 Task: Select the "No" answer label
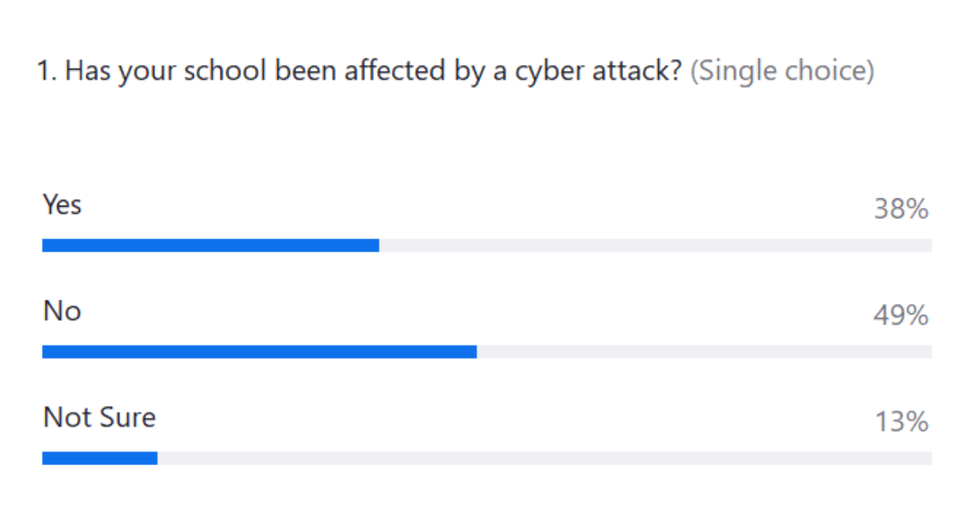pyautogui.click(x=62, y=311)
